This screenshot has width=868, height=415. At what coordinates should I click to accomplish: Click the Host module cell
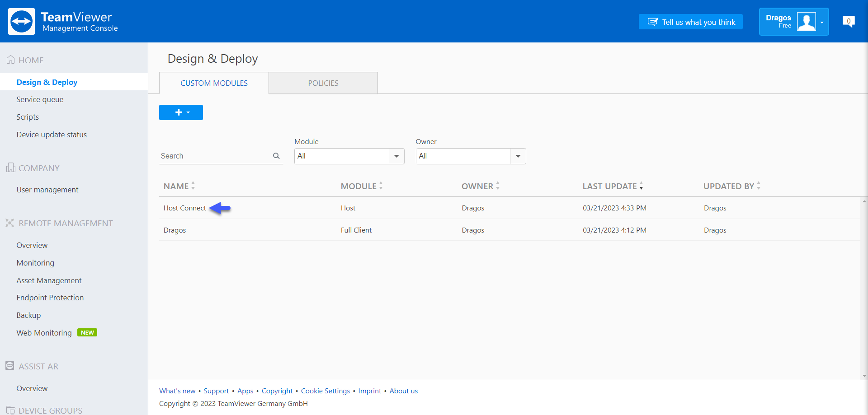tap(348, 208)
